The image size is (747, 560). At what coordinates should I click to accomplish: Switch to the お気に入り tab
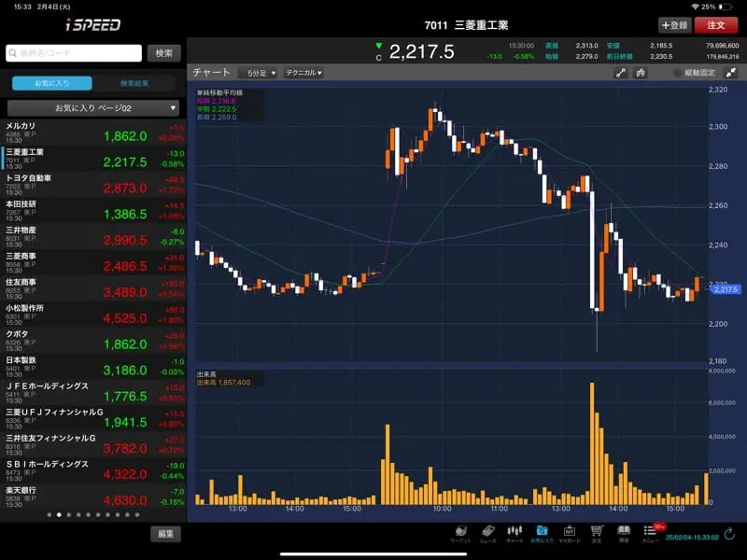(x=52, y=83)
